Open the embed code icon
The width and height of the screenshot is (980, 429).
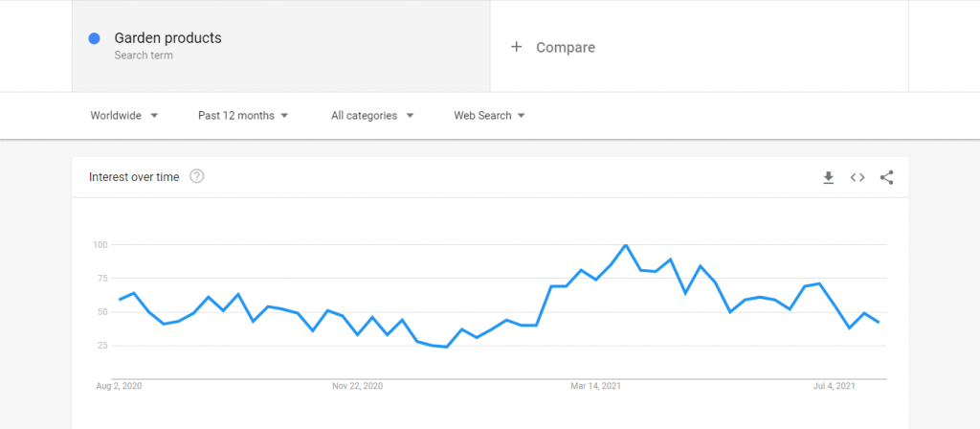coord(857,177)
